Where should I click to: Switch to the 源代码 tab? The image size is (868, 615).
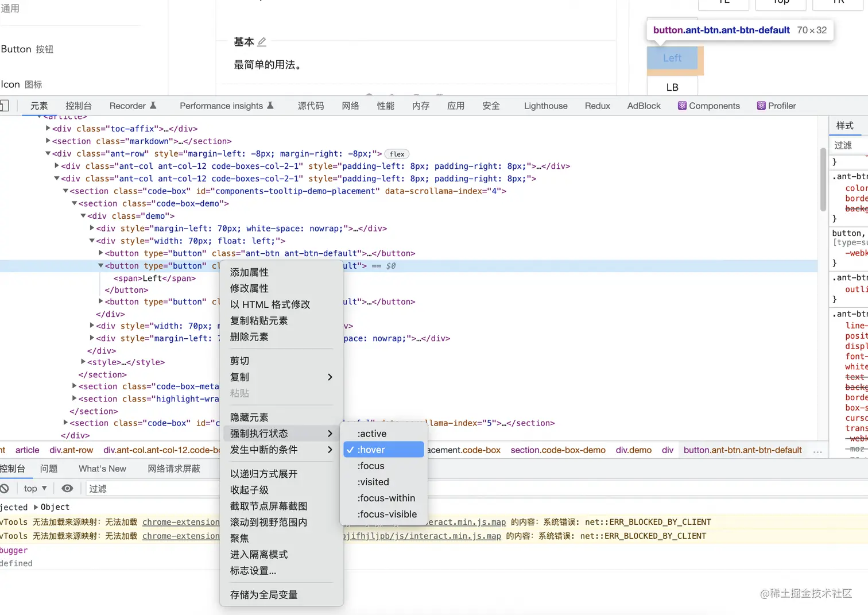pyautogui.click(x=311, y=106)
